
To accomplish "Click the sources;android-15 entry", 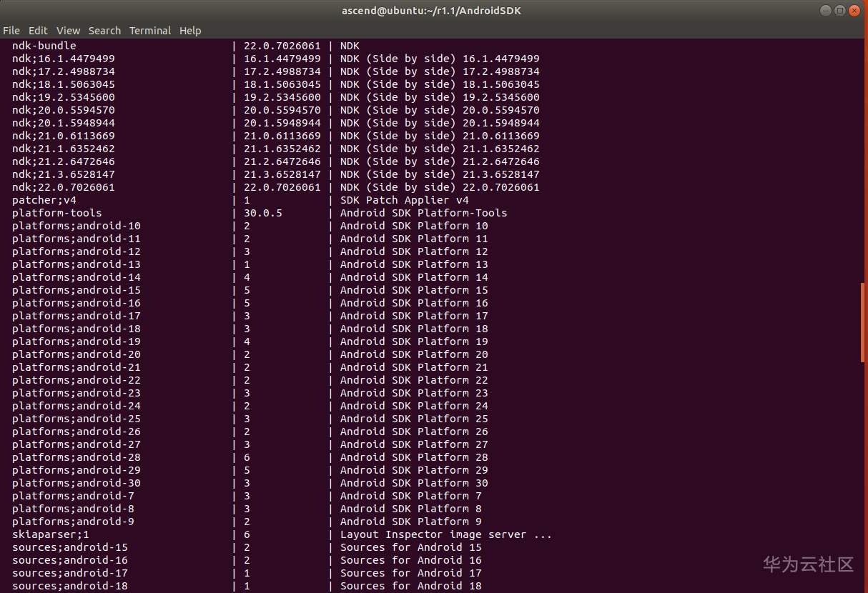I will (70, 547).
